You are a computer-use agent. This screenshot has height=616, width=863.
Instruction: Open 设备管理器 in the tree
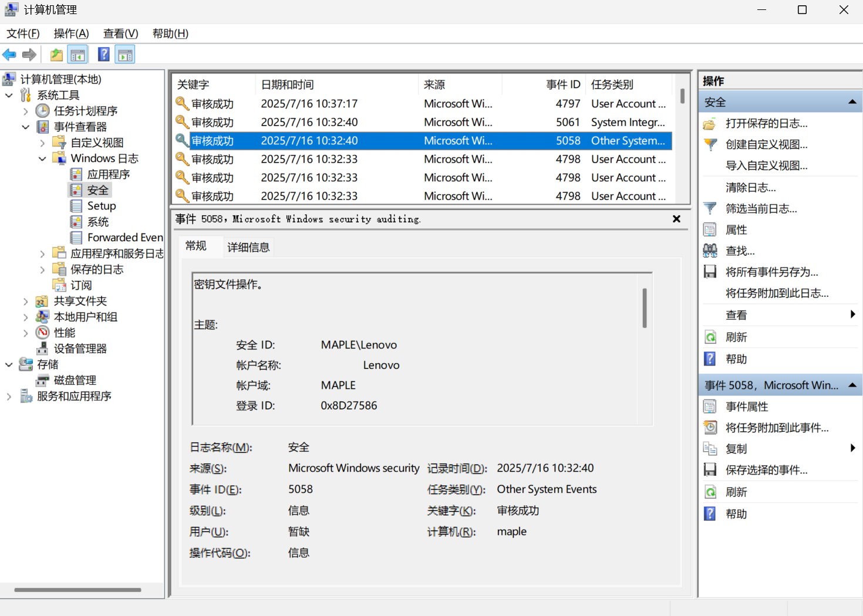tap(80, 348)
